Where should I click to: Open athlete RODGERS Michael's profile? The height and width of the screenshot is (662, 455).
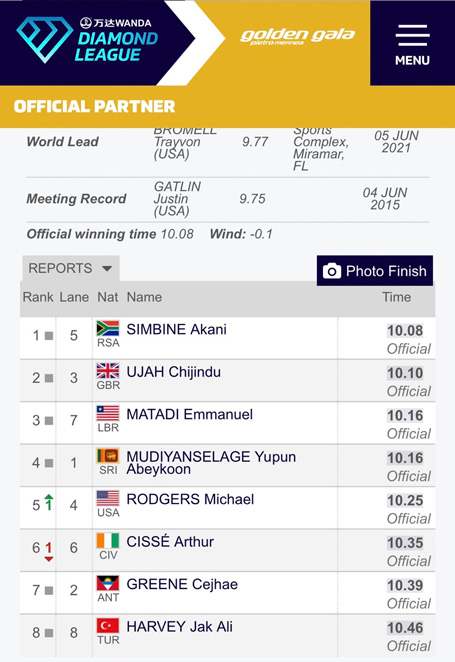point(190,499)
